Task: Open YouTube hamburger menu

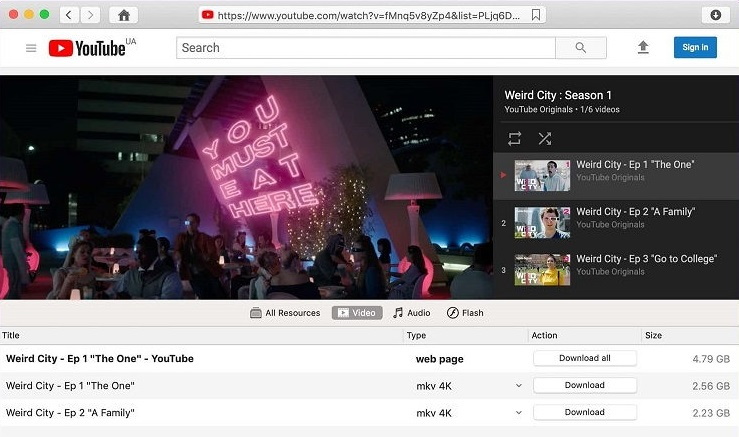Action: (31, 48)
